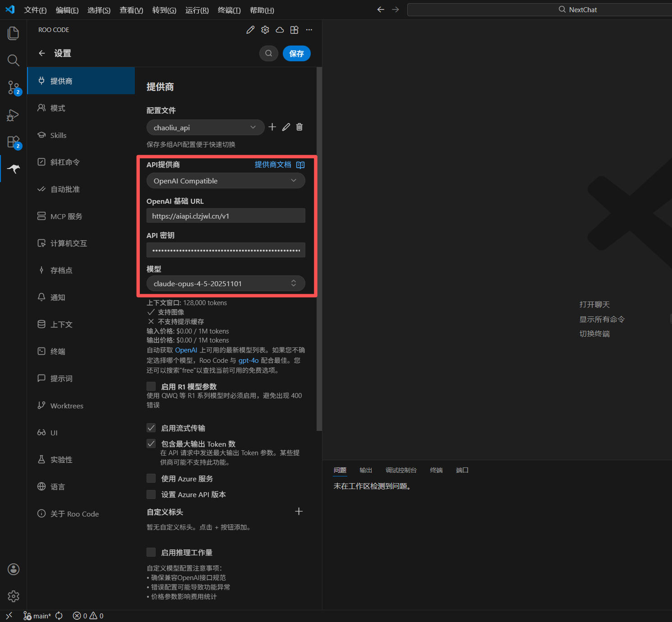
Task: Open the Roo Code kangaroo sidebar icon
Action: point(14,169)
